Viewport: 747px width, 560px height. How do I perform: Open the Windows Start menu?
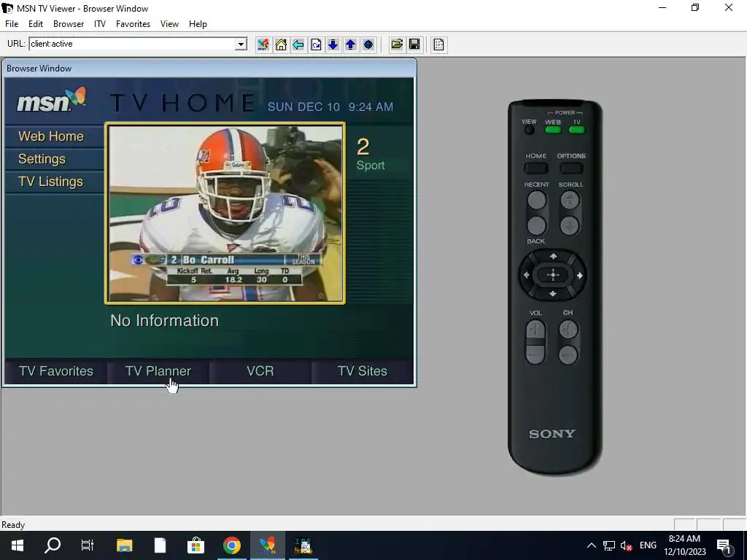point(18,545)
